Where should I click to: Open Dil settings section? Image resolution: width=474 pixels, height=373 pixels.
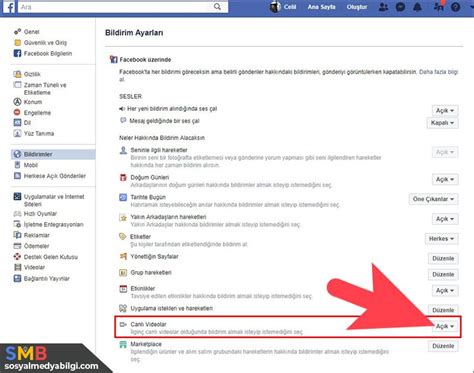click(x=27, y=123)
